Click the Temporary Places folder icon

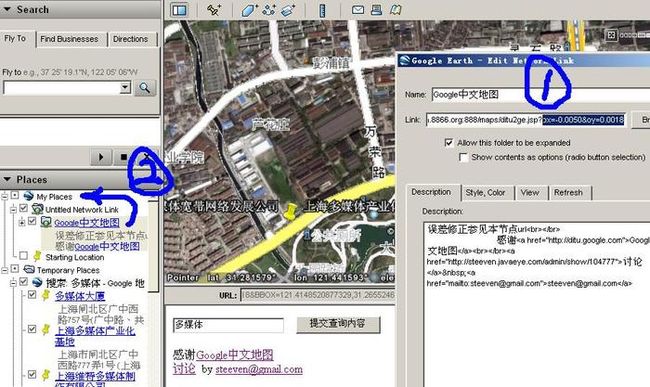29,270
